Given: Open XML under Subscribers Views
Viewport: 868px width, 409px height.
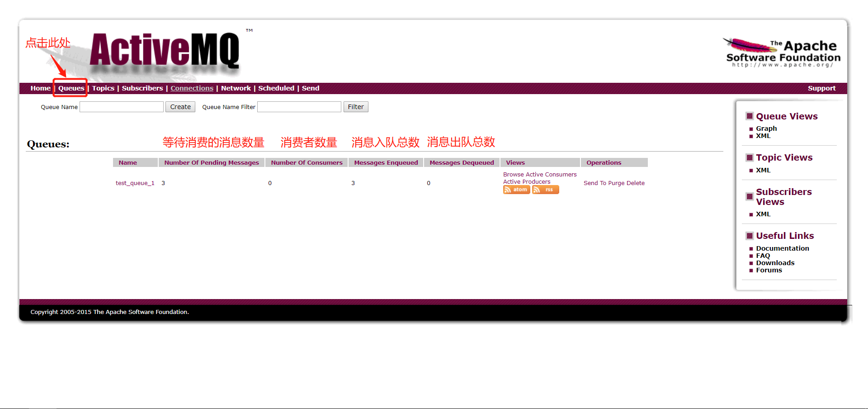Looking at the screenshot, I should click(x=763, y=214).
